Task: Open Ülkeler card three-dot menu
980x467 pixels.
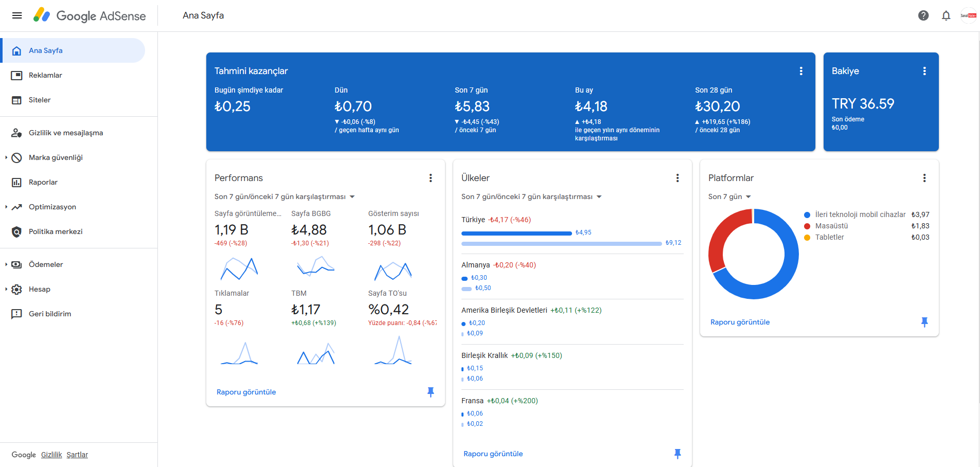Action: click(x=678, y=178)
